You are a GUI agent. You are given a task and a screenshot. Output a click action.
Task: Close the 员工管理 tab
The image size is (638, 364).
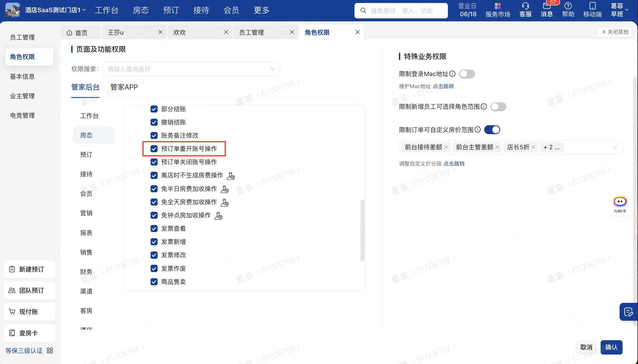point(292,32)
